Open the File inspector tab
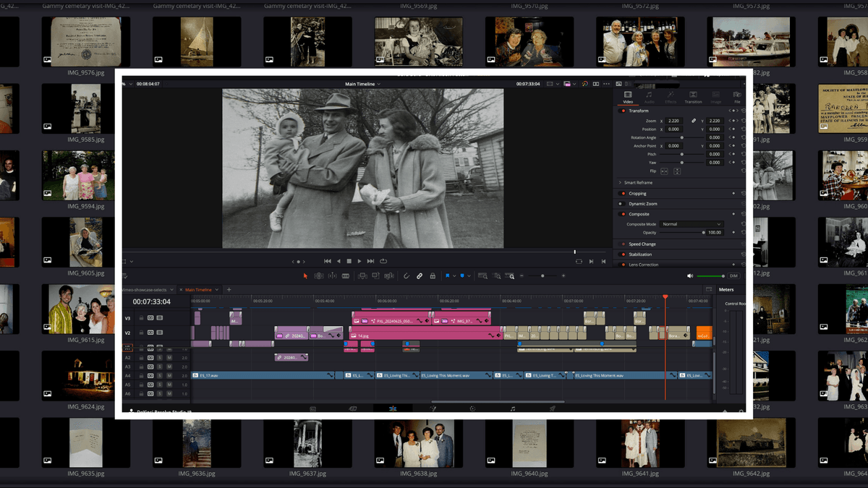Viewport: 868px width, 488px height. tap(737, 98)
